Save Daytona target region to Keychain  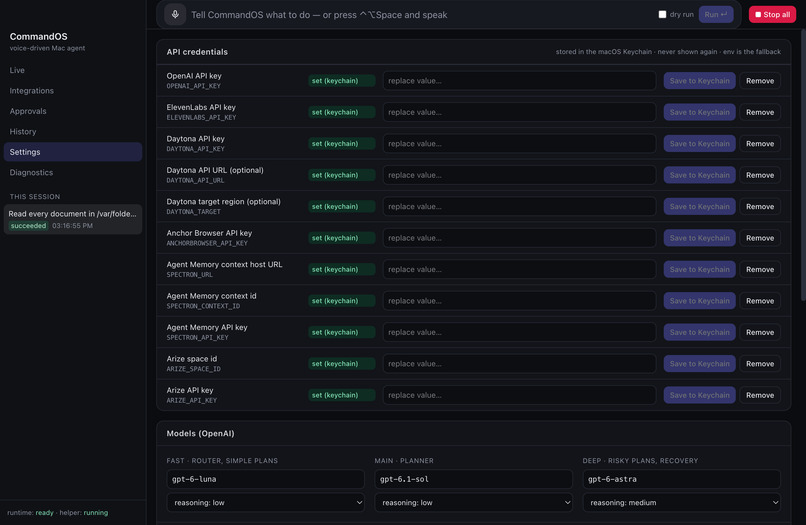tap(699, 206)
